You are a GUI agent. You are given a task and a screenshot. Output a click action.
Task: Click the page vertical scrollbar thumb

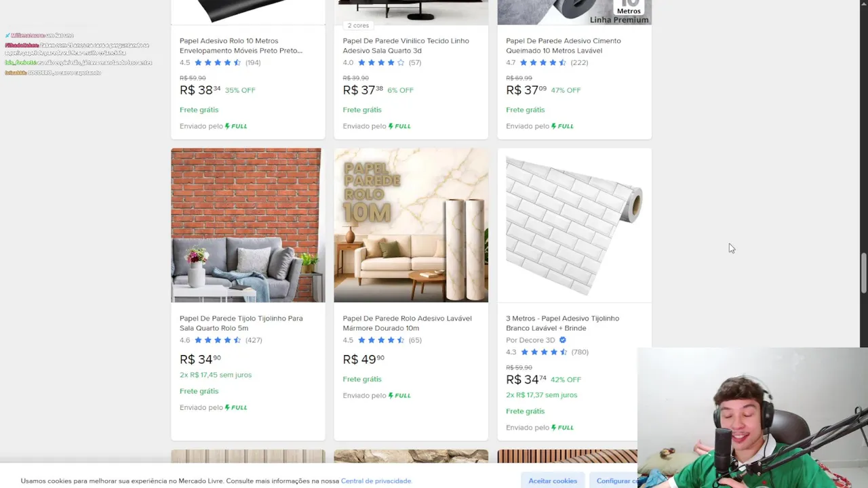click(864, 272)
